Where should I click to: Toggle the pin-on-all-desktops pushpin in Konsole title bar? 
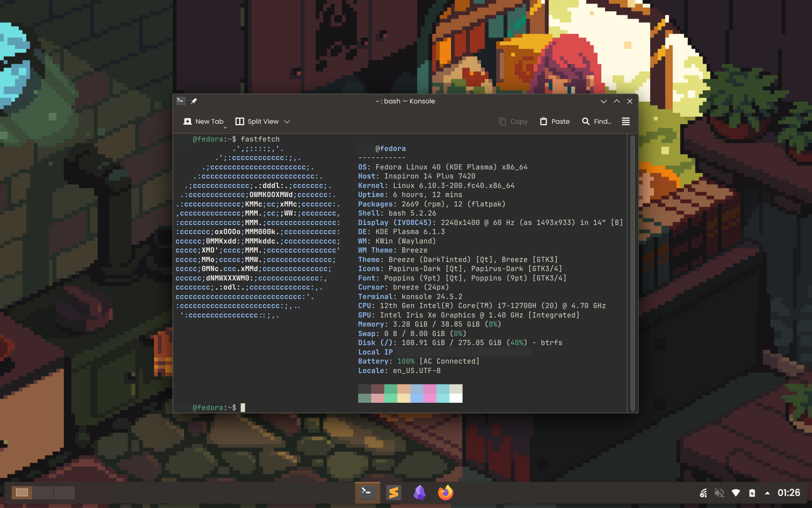pos(194,101)
